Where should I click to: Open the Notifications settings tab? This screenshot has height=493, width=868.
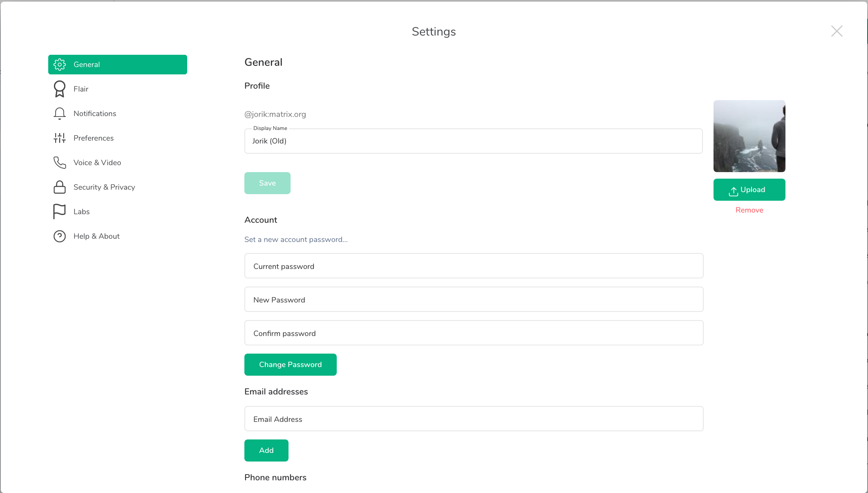(x=95, y=114)
